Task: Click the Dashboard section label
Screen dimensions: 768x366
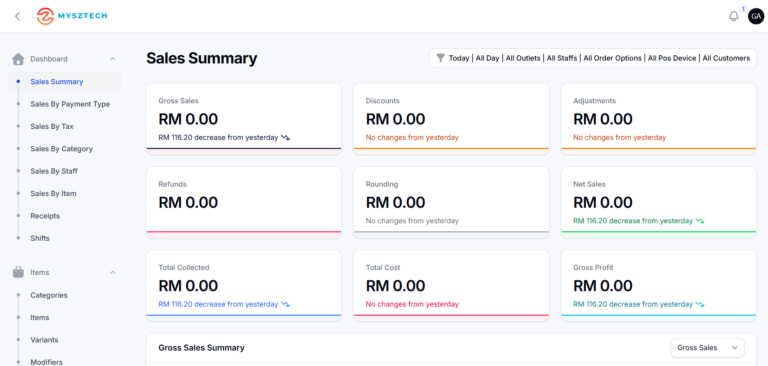Action: click(49, 59)
